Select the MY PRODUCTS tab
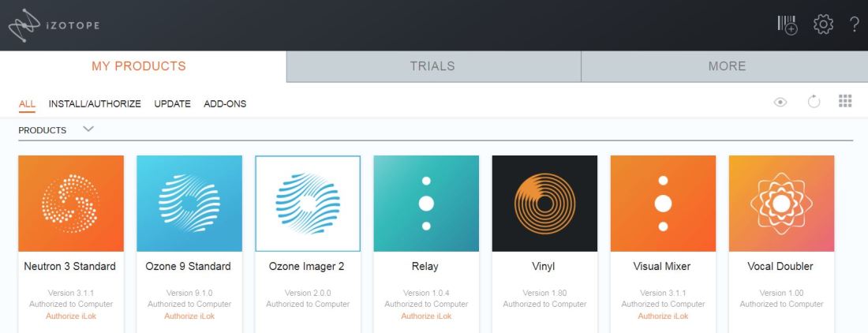Viewport: 868px width, 333px height. click(139, 66)
